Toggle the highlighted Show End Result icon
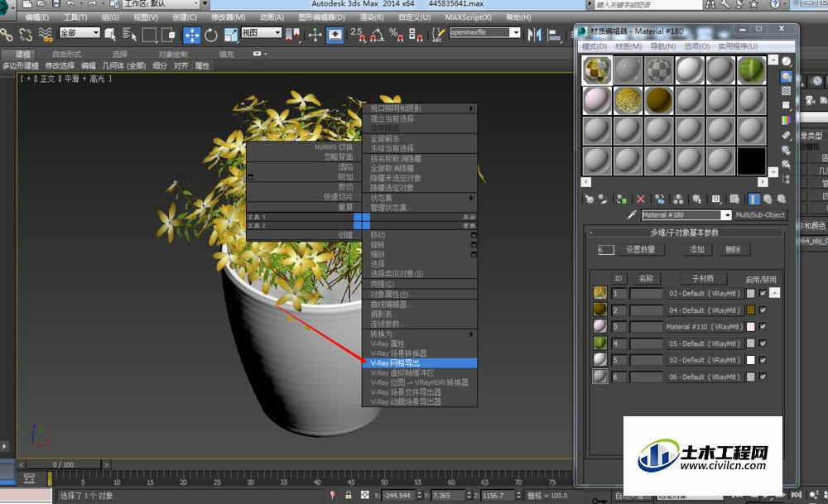The image size is (828, 504). [753, 199]
